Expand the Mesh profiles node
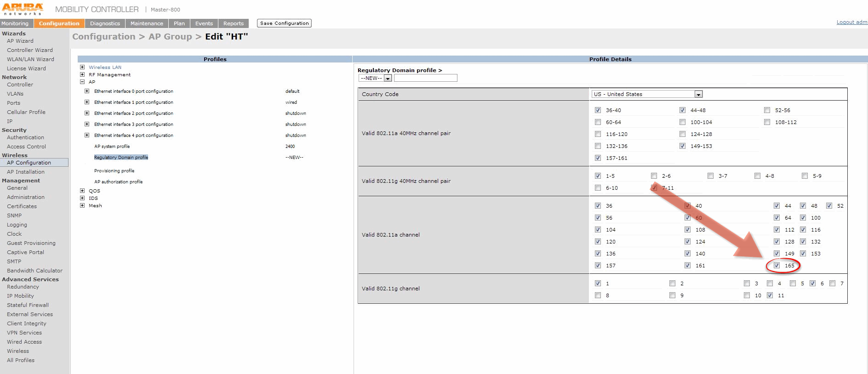The width and height of the screenshot is (868, 374). tap(82, 205)
